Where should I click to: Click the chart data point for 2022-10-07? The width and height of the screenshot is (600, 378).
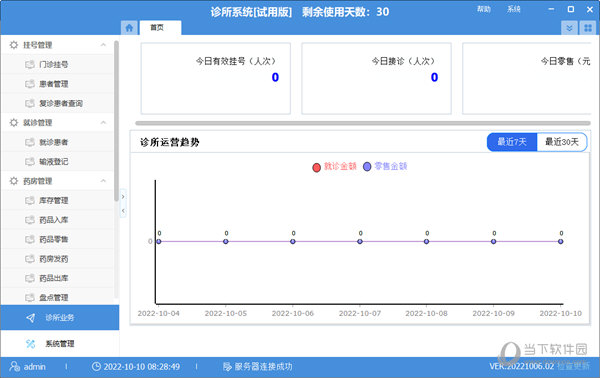pyautogui.click(x=360, y=241)
